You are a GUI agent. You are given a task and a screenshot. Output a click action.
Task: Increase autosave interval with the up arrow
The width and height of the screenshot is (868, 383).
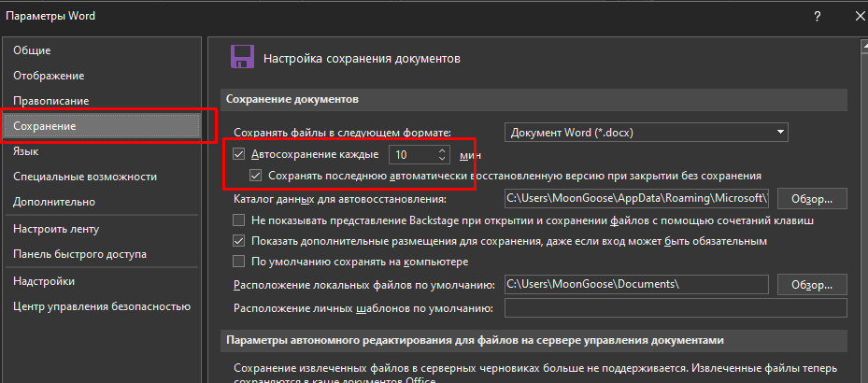[442, 150]
